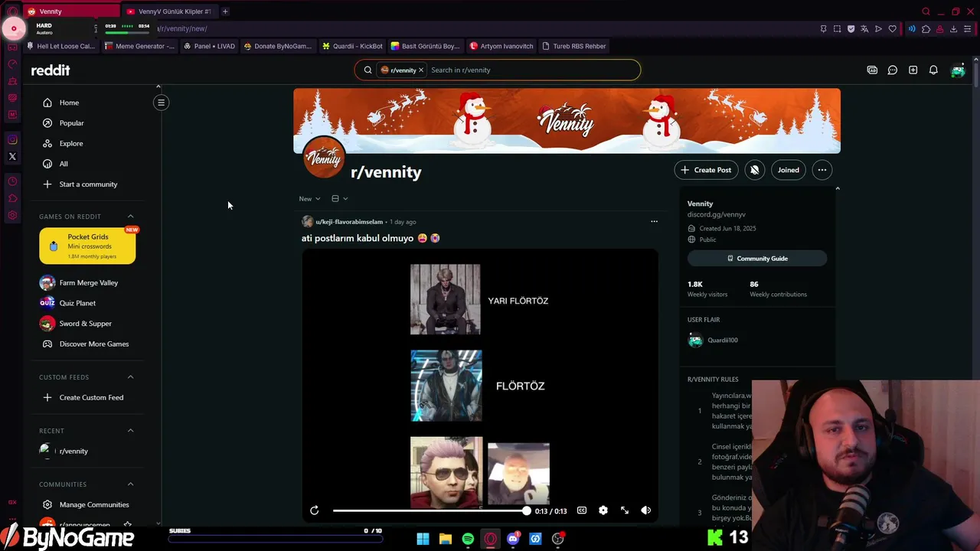Collapse the Games on Reddit section

pos(130,217)
